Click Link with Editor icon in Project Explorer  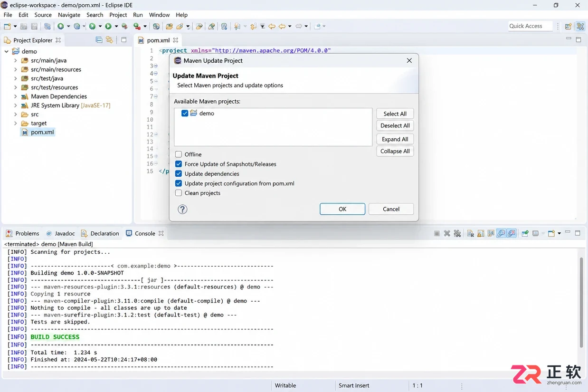coord(109,40)
